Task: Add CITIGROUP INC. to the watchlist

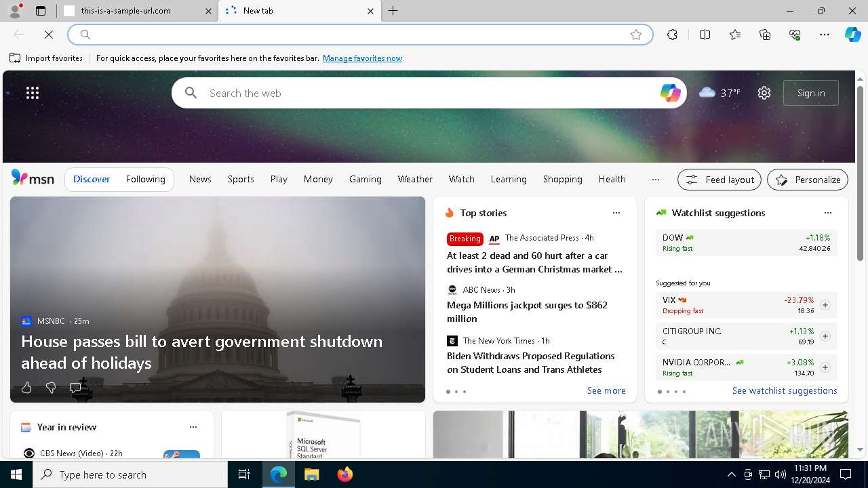Action: point(825,336)
